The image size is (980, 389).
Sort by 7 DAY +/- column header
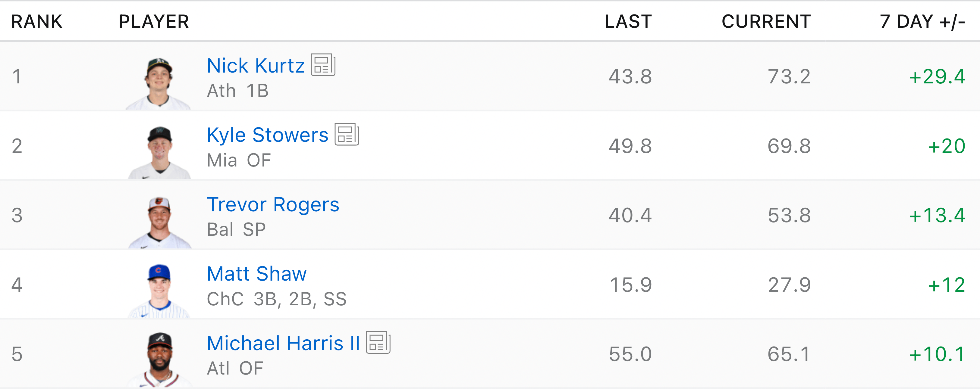[922, 21]
